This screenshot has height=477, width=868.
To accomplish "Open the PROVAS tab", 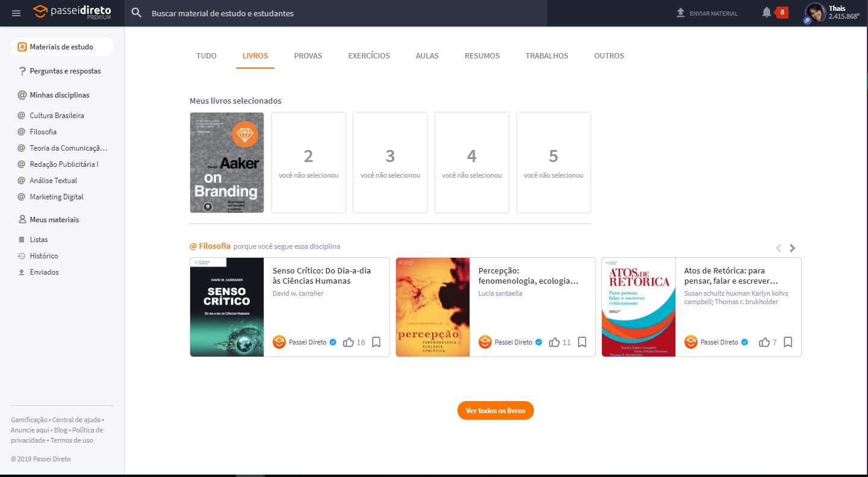I will coord(308,56).
